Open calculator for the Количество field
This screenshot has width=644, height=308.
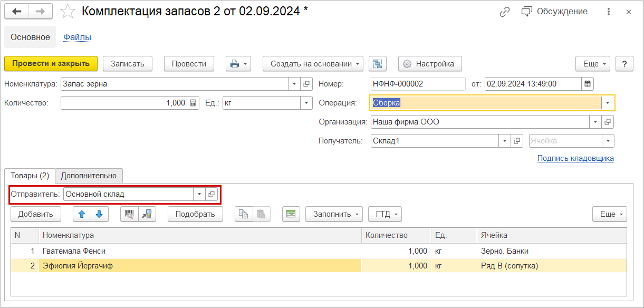193,103
